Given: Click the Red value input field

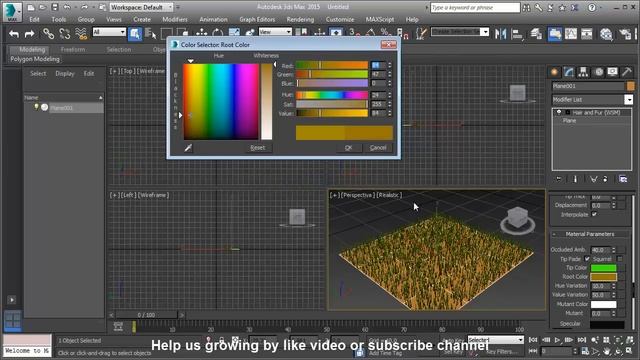Looking at the screenshot, I should click(378, 65).
